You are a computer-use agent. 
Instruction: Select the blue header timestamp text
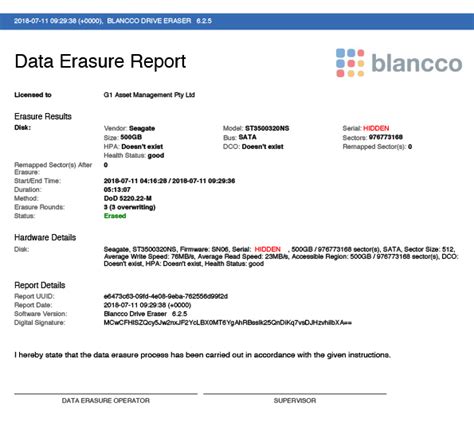point(58,21)
